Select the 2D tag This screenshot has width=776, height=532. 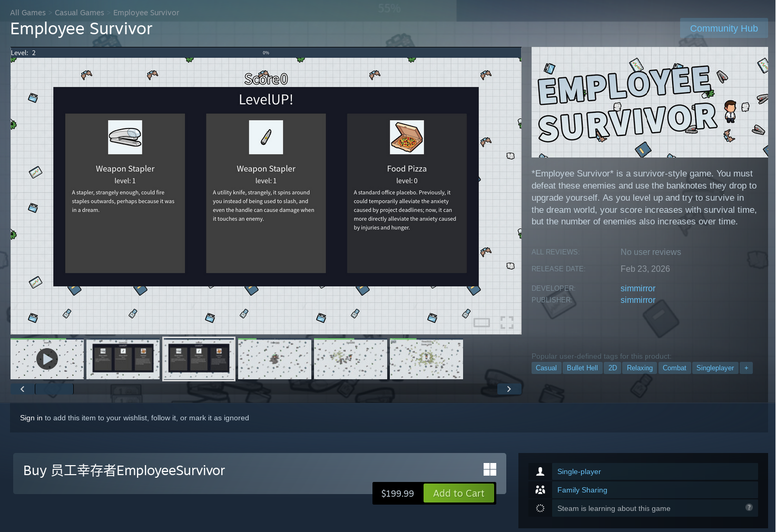click(x=613, y=368)
